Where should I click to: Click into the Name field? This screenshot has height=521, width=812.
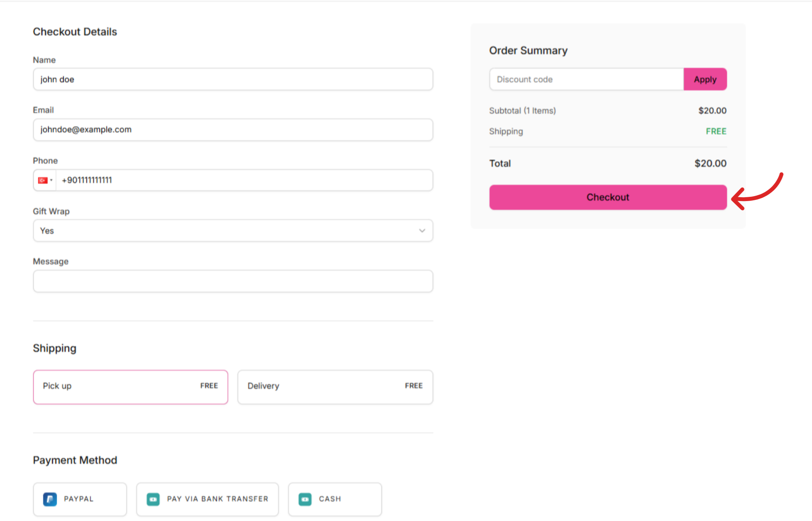pyautogui.click(x=232, y=80)
